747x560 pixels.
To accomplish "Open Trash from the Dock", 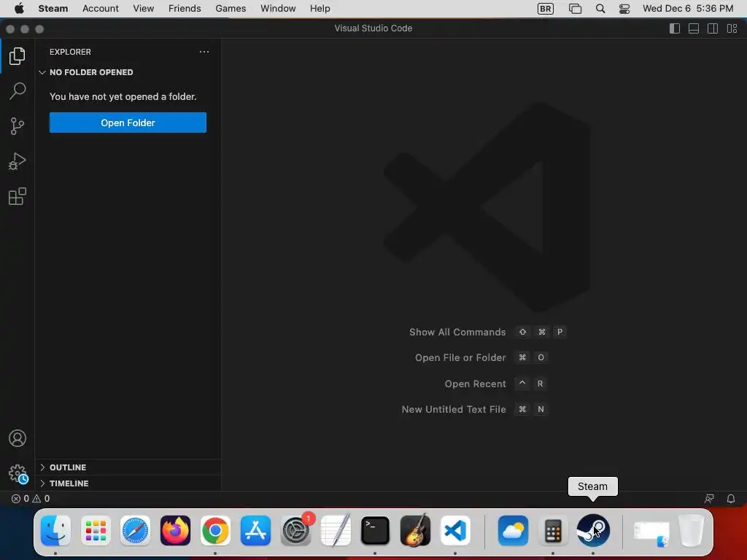I will pyautogui.click(x=691, y=531).
